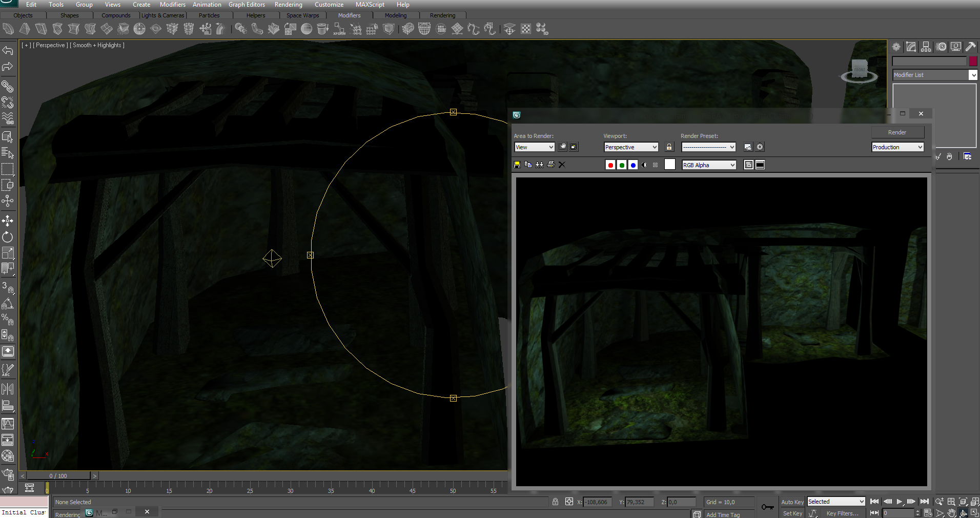Viewport: 980px width, 518px height.
Task: Toggle the red channel display
Action: 610,165
